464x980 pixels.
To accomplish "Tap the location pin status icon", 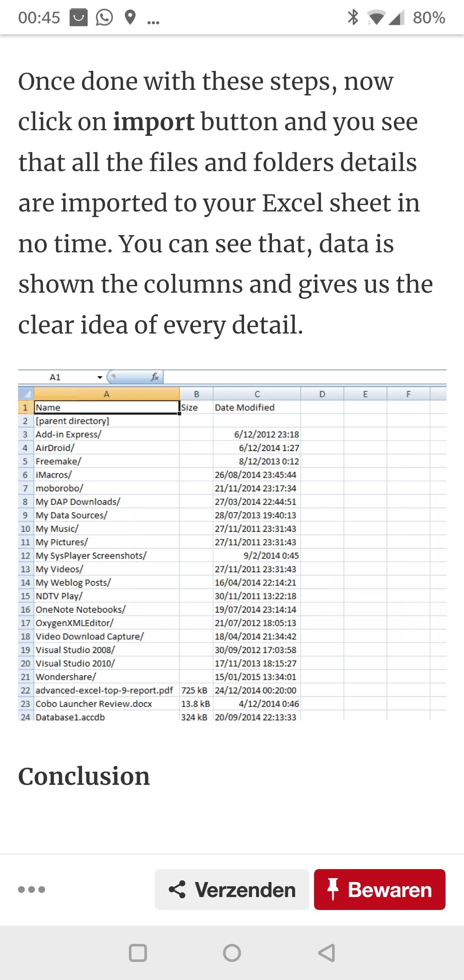I will [130, 18].
